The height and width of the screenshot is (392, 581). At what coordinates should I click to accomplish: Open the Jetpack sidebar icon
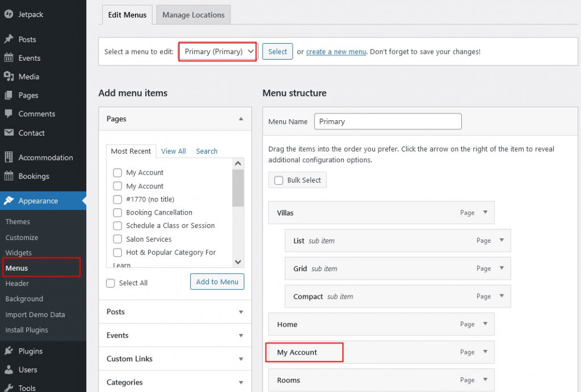pos(10,14)
